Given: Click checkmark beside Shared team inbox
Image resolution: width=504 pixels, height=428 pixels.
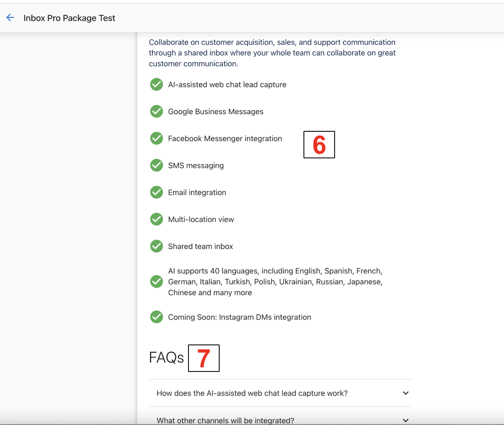Looking at the screenshot, I should (157, 246).
